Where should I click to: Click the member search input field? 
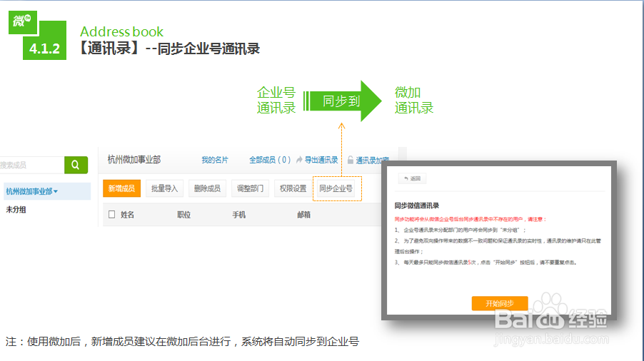tap(32, 165)
